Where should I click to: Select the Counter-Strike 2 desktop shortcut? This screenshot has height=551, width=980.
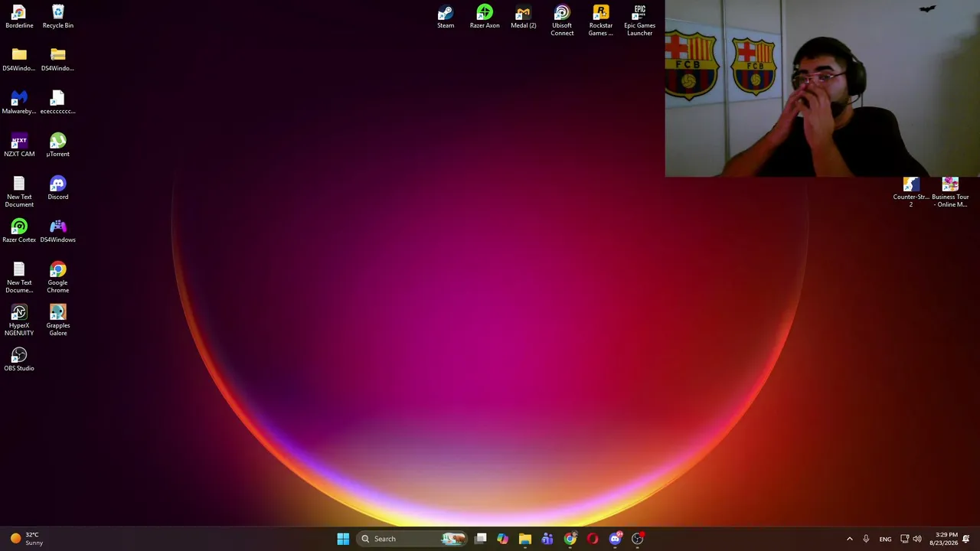coord(911,192)
